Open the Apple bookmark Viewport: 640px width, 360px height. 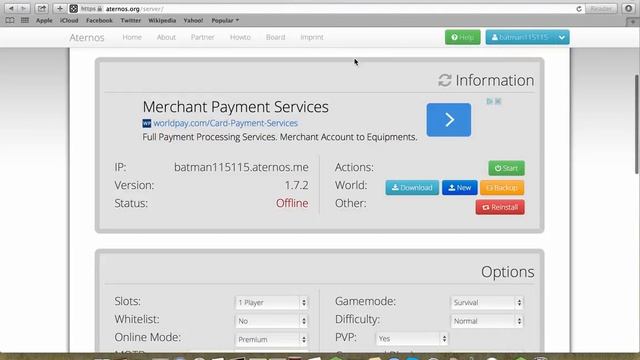(44, 20)
